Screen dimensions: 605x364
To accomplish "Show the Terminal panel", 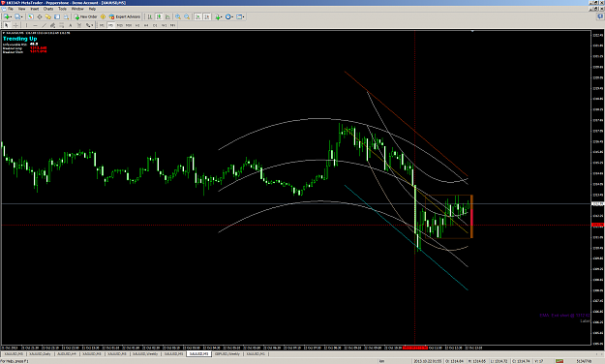I will [x=57, y=16].
